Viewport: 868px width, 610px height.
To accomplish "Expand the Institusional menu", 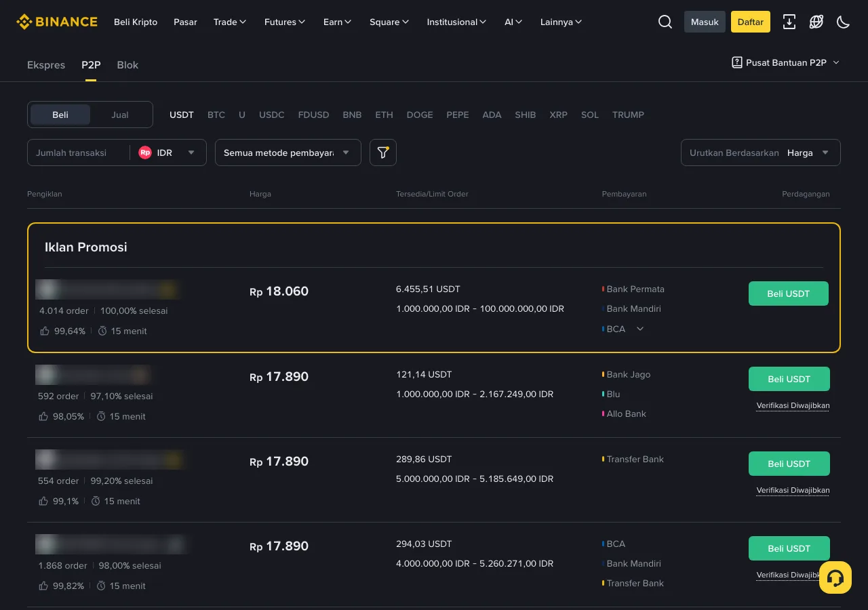I will click(x=456, y=22).
